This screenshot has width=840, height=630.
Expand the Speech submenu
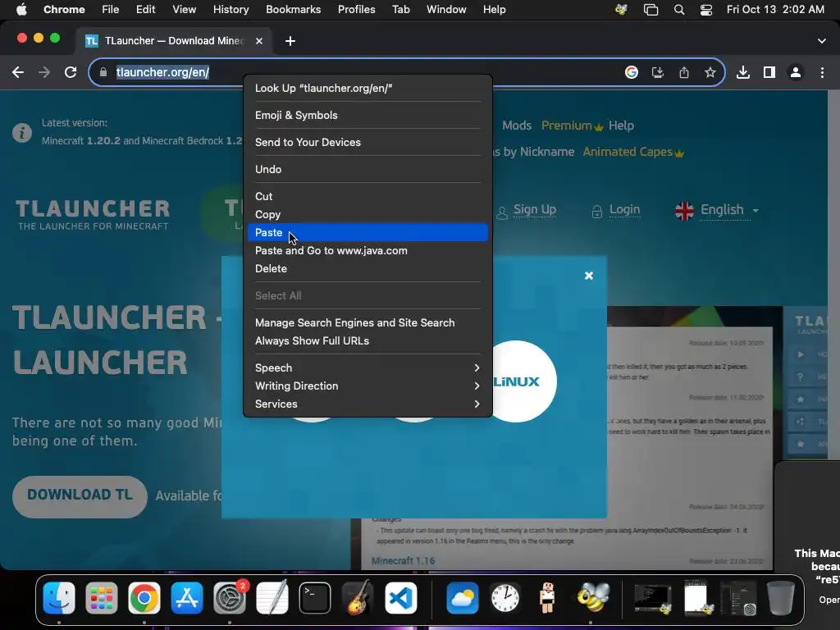(367, 368)
